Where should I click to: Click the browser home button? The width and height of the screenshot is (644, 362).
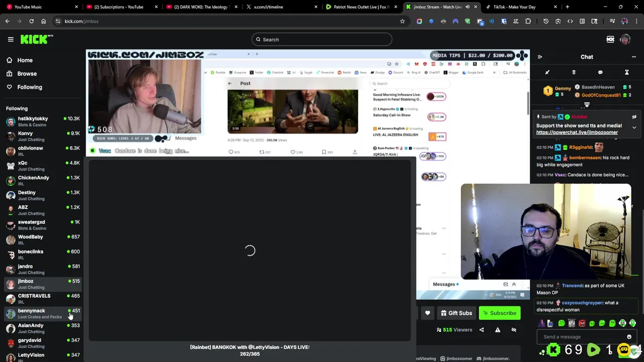[43, 21]
